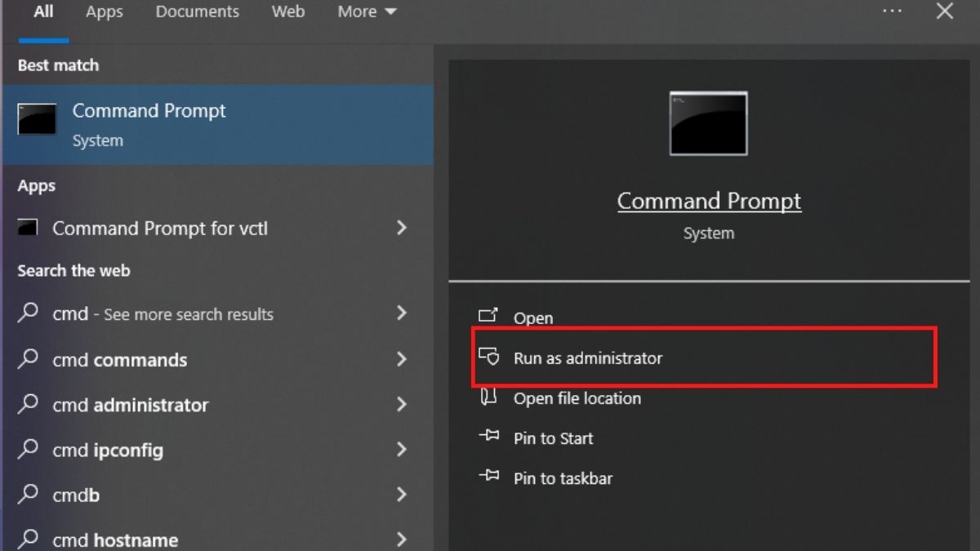Select the cmd commands suggestion
Screen dimensions: 980x551
click(218, 359)
